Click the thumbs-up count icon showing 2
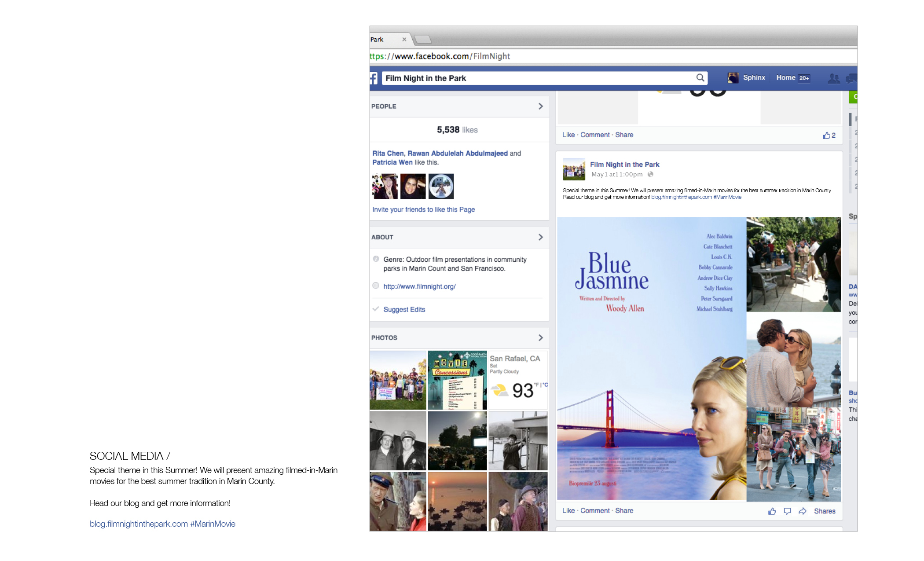 coord(829,135)
